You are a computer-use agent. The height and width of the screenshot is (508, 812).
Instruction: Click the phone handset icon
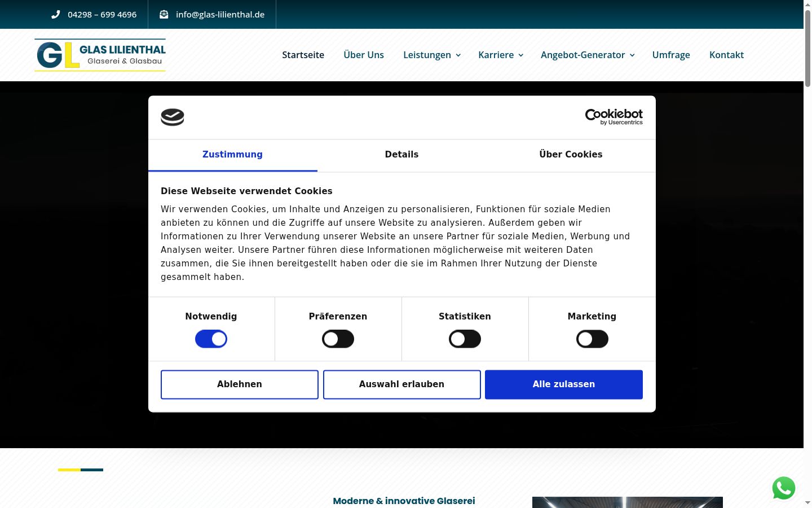point(55,15)
